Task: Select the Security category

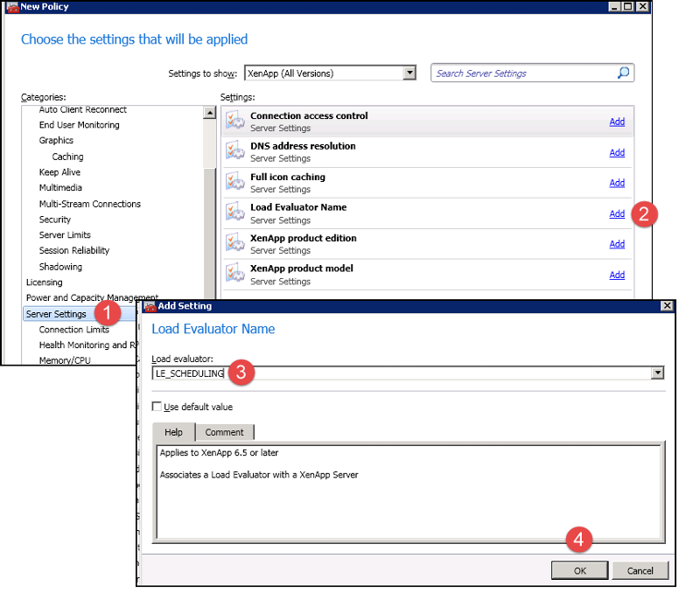Action: click(x=54, y=220)
